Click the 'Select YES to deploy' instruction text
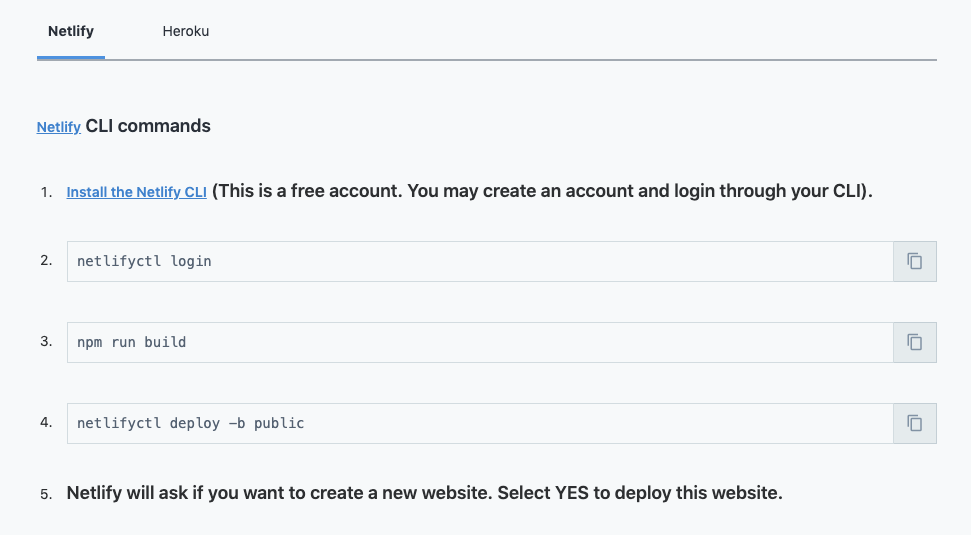Viewport: 971px width, 535px height. (640, 493)
